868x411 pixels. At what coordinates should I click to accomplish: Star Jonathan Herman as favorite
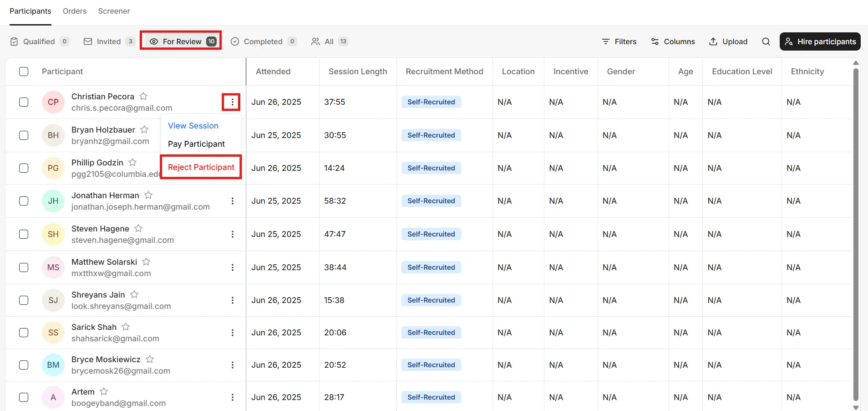(148, 195)
